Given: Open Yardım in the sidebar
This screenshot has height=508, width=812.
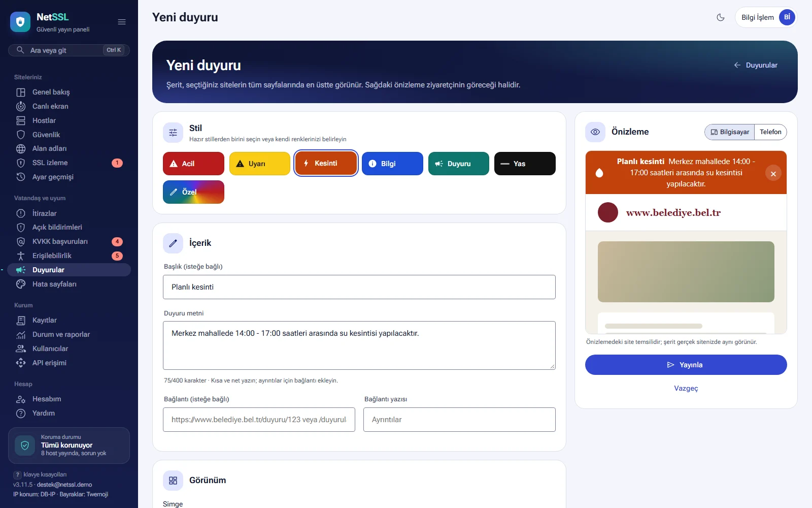Looking at the screenshot, I should (69, 413).
